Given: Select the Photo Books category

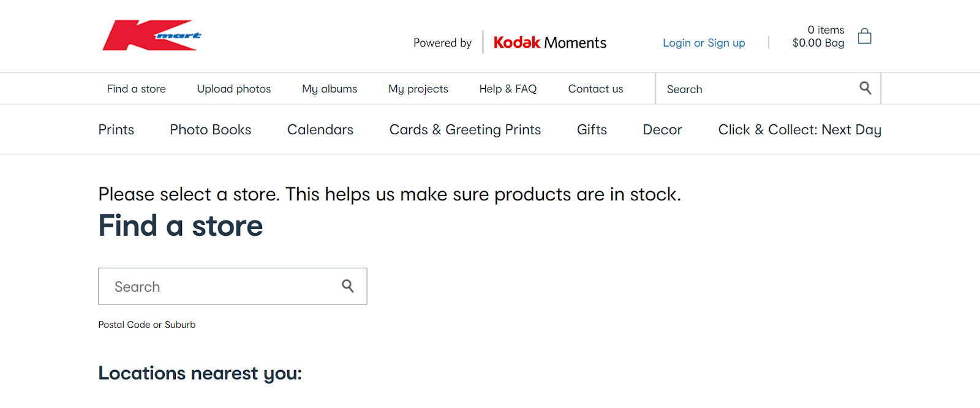Looking at the screenshot, I should coord(211,130).
